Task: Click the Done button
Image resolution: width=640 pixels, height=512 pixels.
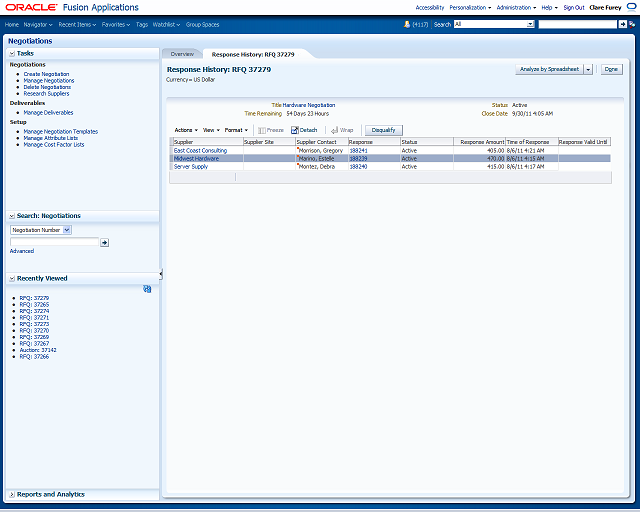Action: 611,69
